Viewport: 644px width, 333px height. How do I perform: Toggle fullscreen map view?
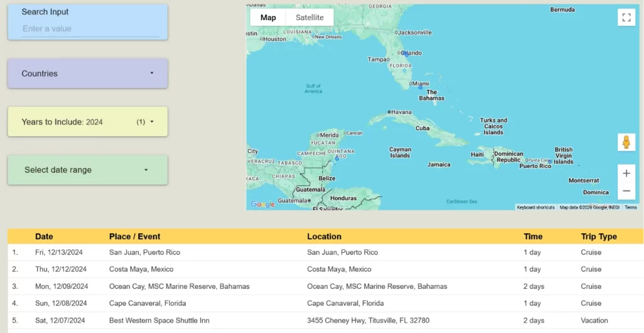(626, 17)
